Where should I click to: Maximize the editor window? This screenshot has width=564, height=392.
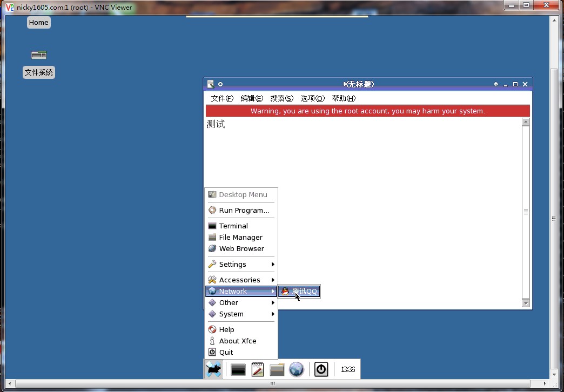515,84
